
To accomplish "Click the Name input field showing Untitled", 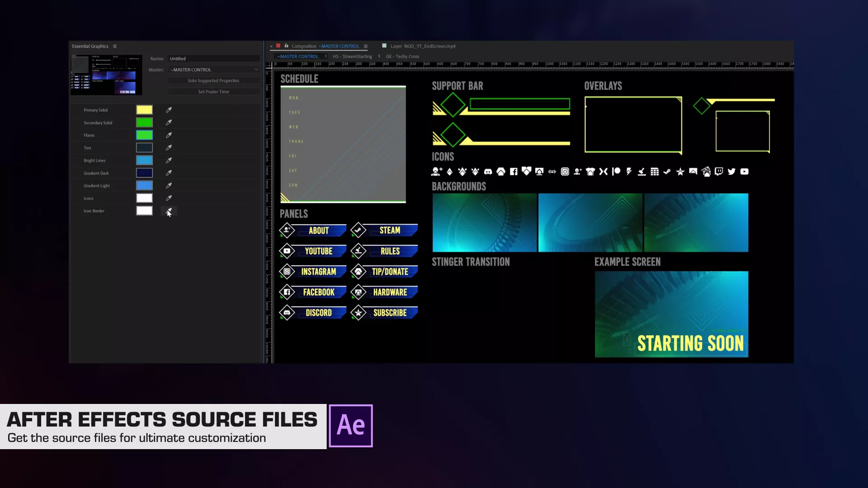I will 213,59.
